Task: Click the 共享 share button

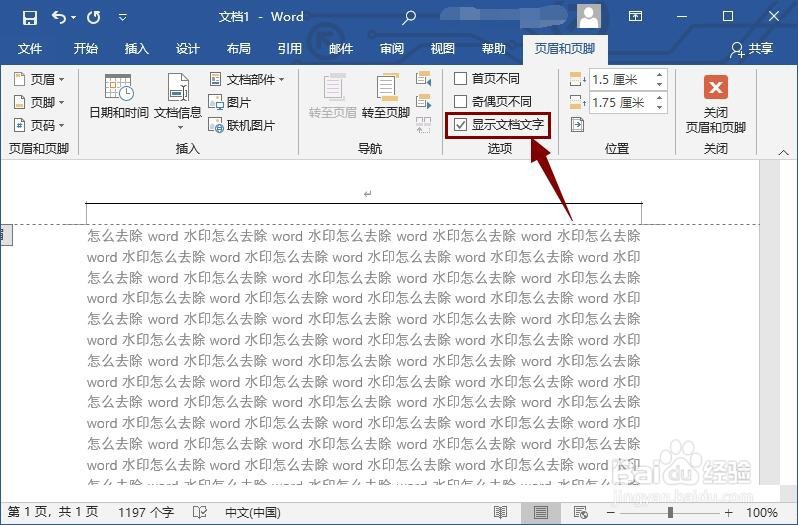Action: pyautogui.click(x=752, y=49)
